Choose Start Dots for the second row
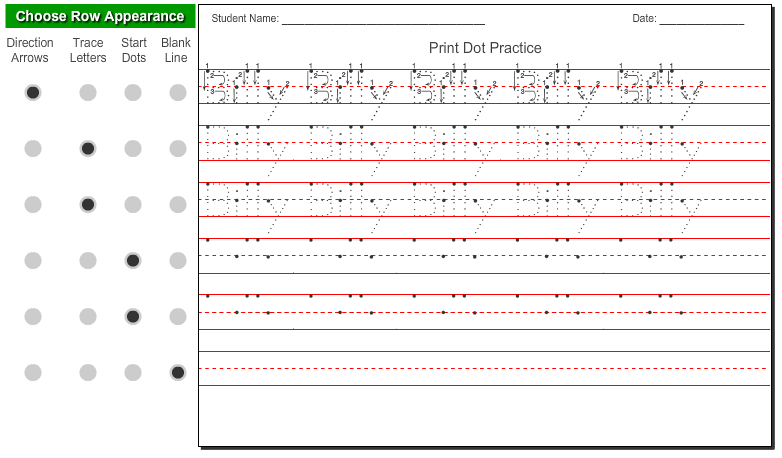This screenshot has width=782, height=458. (133, 148)
